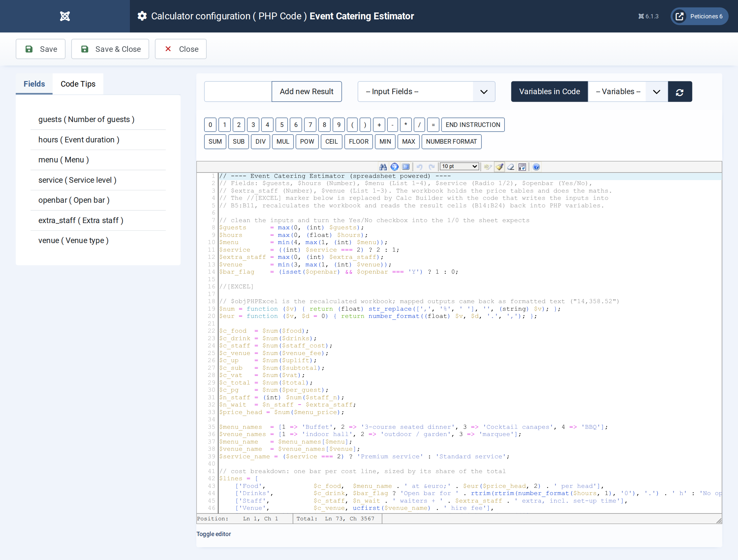Viewport: 738px width, 560px height.
Task: Focus the new result name input field
Action: [238, 92]
